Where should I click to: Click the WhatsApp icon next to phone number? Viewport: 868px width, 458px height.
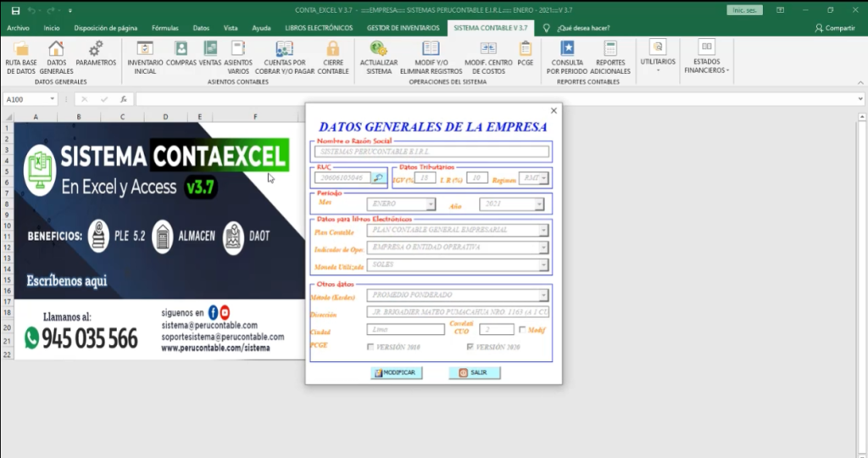(x=31, y=338)
